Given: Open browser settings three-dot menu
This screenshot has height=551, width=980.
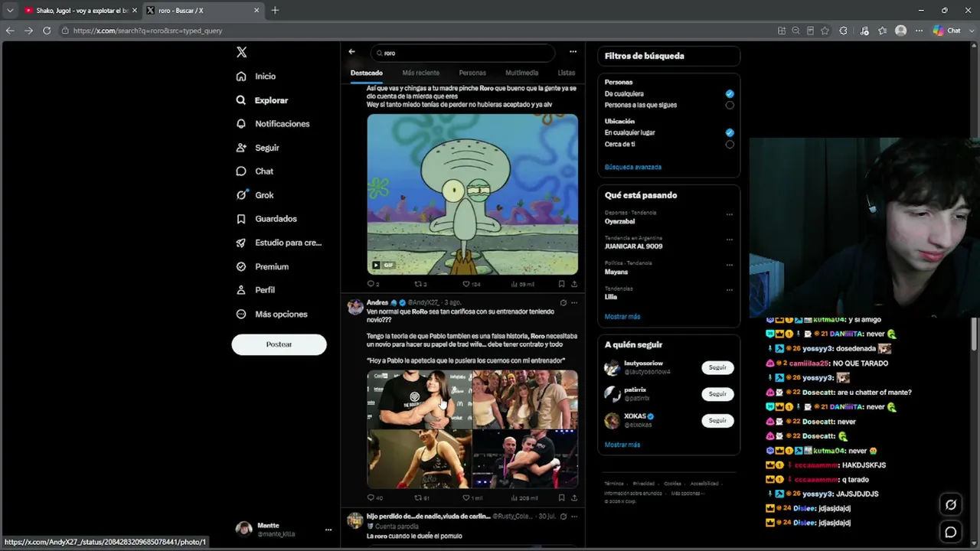Looking at the screenshot, I should click(919, 31).
